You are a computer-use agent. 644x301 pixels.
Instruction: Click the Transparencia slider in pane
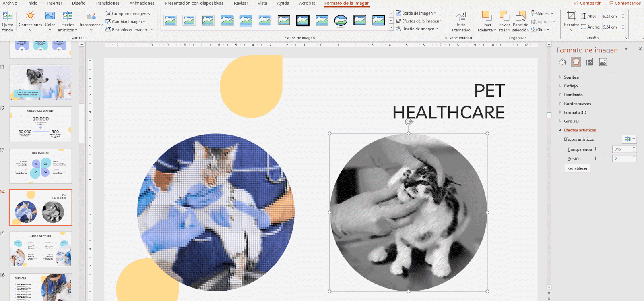[603, 149]
